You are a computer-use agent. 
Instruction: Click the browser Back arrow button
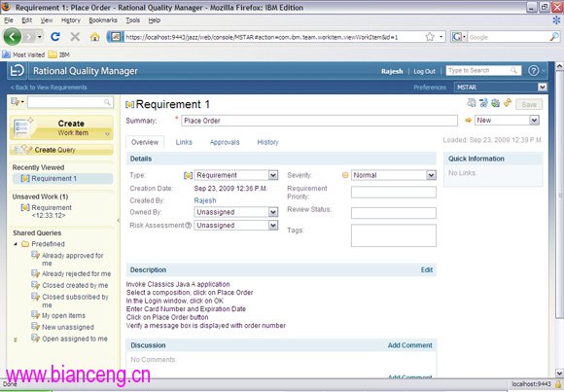point(12,36)
